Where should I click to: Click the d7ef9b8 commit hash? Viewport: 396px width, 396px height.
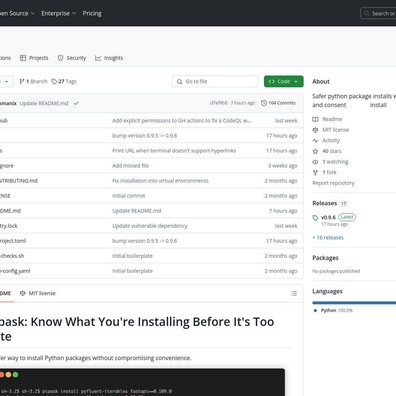click(x=219, y=103)
